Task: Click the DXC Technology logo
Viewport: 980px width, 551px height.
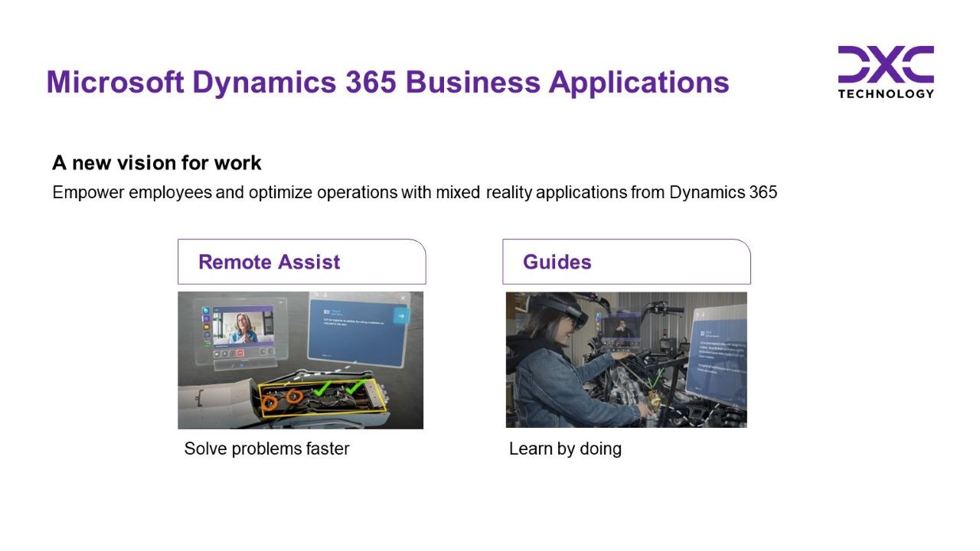Action: pyautogui.click(x=886, y=72)
